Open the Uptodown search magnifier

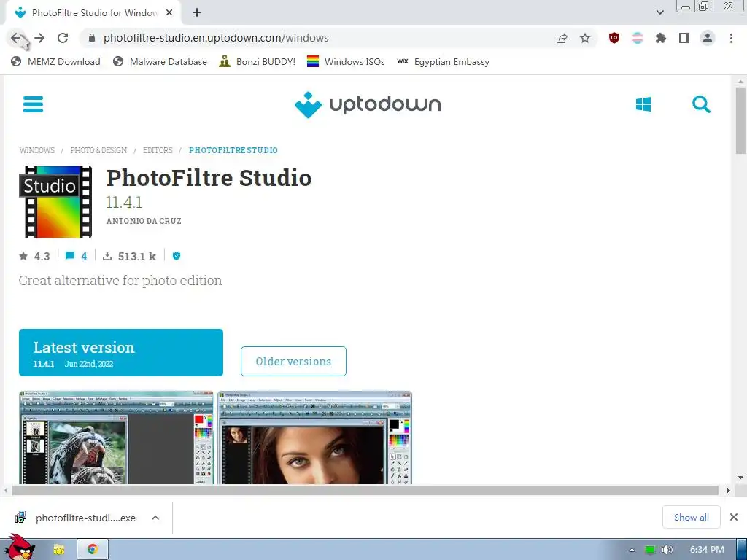pos(701,104)
